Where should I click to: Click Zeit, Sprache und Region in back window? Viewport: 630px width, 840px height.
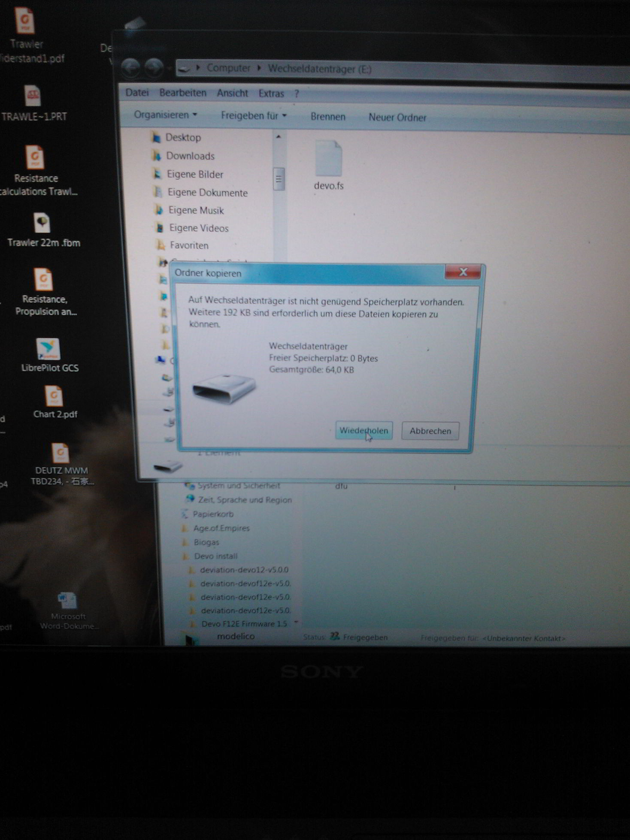click(x=245, y=499)
